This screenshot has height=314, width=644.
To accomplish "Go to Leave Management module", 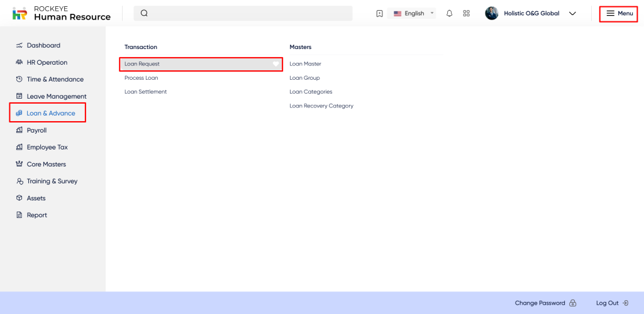I will [x=56, y=96].
